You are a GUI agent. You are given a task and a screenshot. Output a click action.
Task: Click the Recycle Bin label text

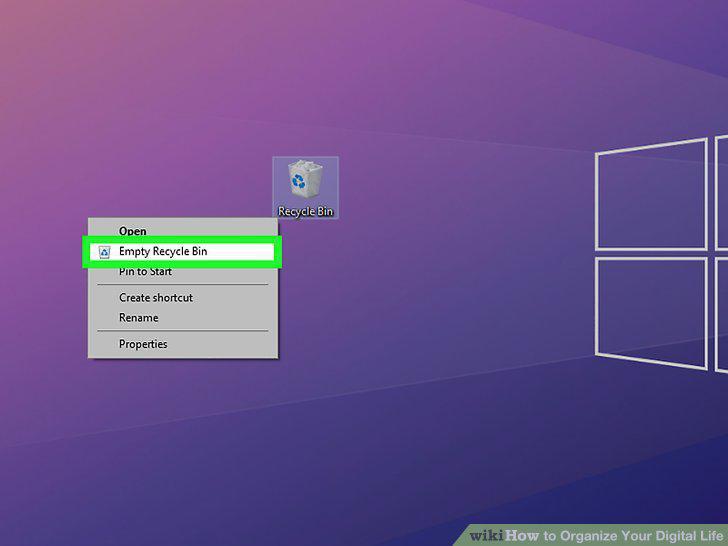pyautogui.click(x=305, y=211)
